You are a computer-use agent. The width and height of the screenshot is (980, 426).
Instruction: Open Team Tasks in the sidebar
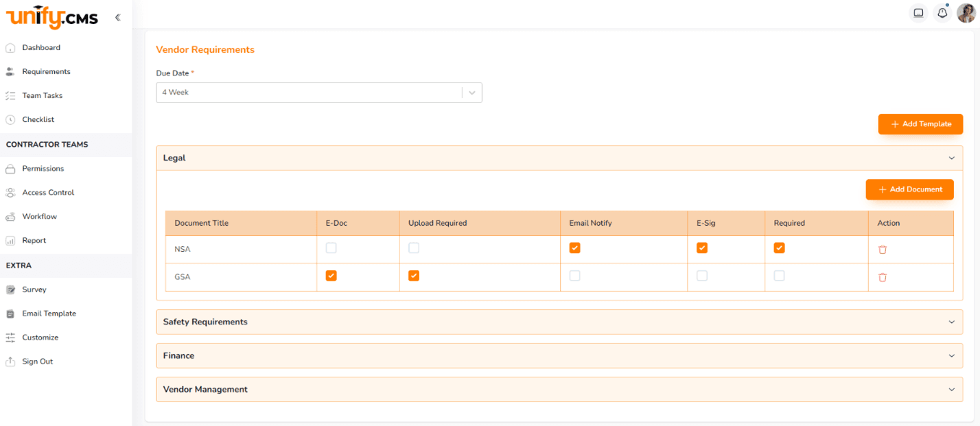pyautogui.click(x=42, y=96)
